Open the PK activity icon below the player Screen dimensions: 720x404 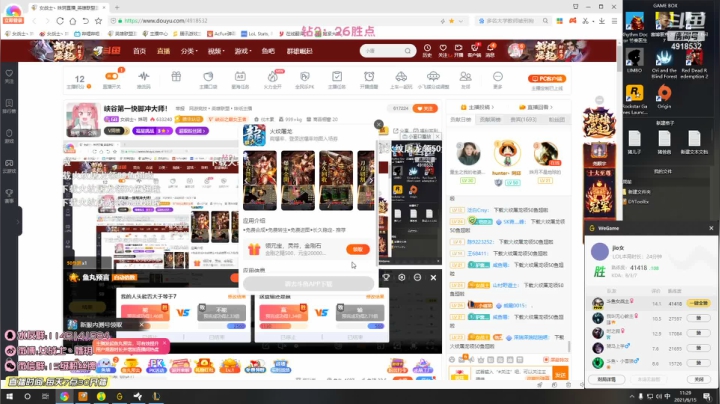156,366
